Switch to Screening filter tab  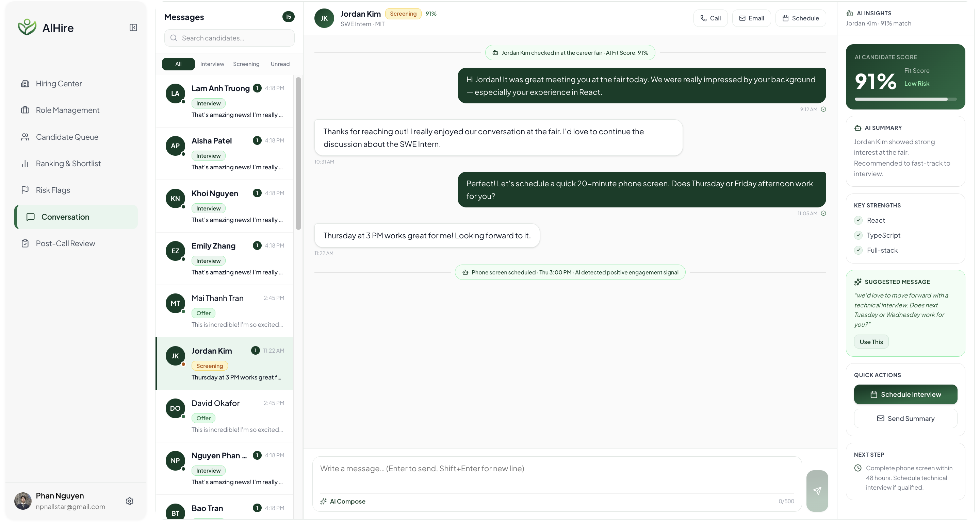[246, 64]
